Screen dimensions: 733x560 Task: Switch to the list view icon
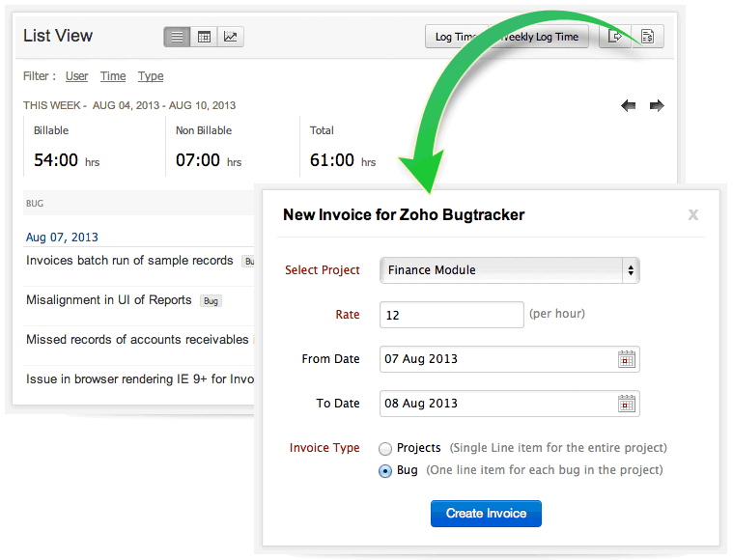click(x=177, y=37)
